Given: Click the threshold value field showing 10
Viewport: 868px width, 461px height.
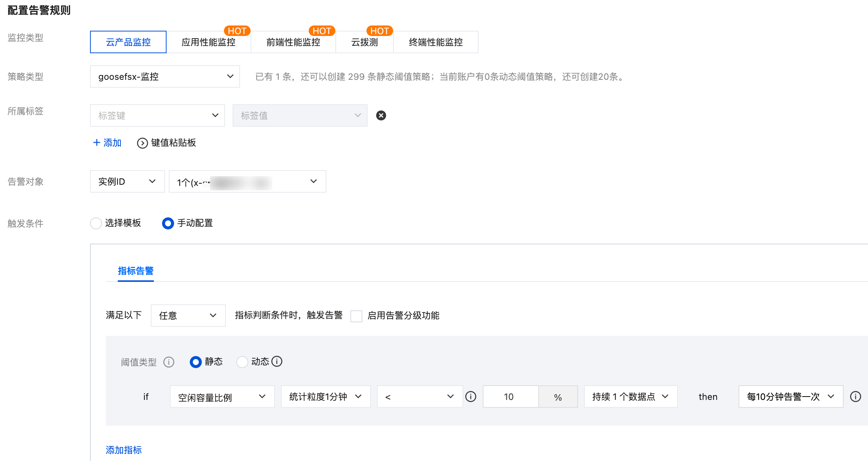Looking at the screenshot, I should pos(511,397).
